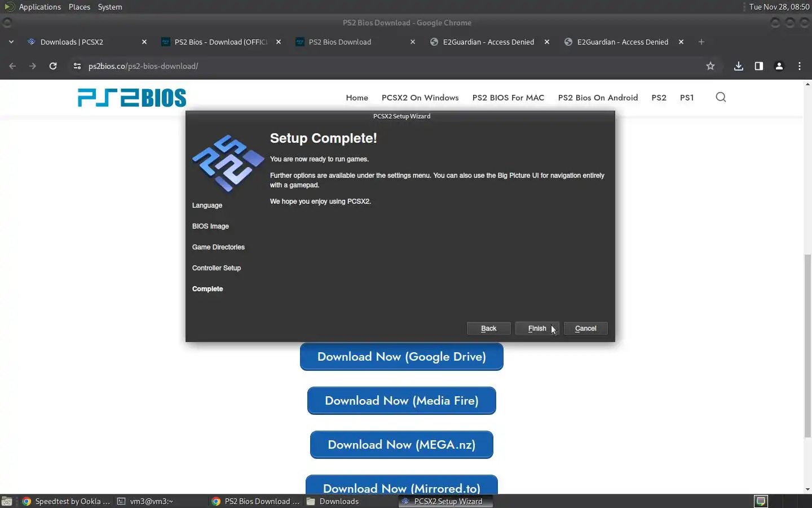
Task: Click the Back button in setup wizard
Action: coord(489,329)
